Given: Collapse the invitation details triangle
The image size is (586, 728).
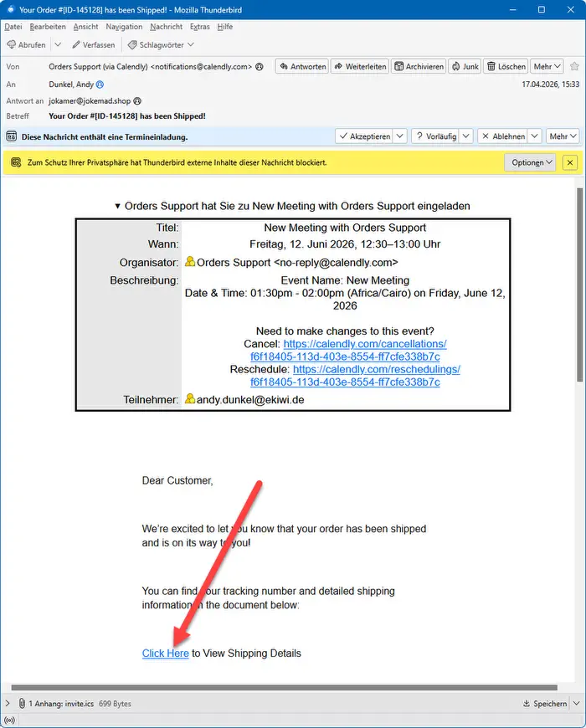Looking at the screenshot, I should coord(117,206).
